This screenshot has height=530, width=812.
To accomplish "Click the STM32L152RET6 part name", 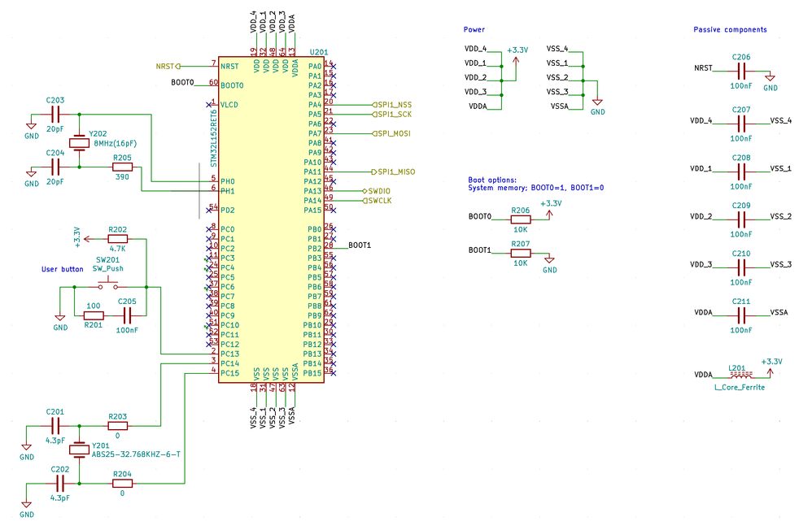I will click(x=213, y=137).
